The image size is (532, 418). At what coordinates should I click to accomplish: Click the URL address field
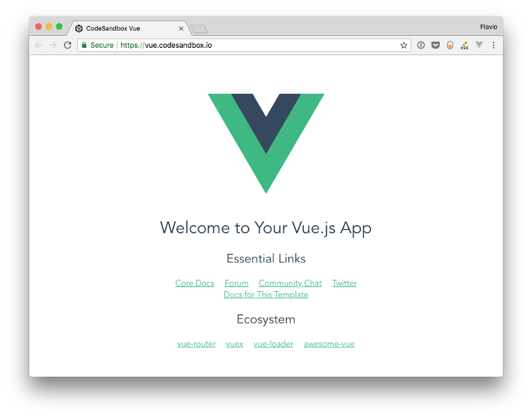[x=244, y=45]
